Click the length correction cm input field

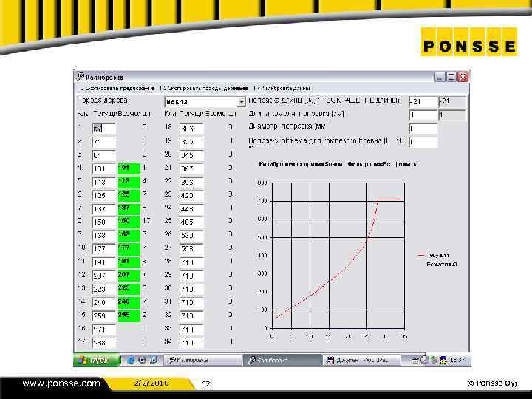[x=423, y=115]
